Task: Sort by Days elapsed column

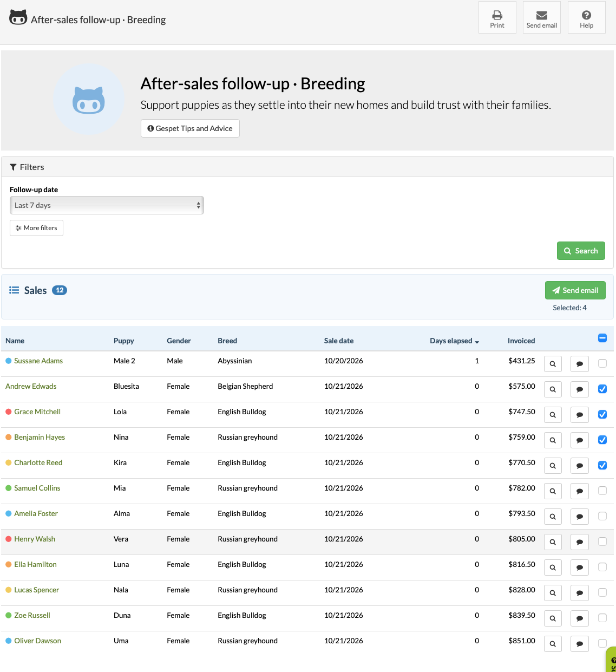Action: pyautogui.click(x=454, y=341)
